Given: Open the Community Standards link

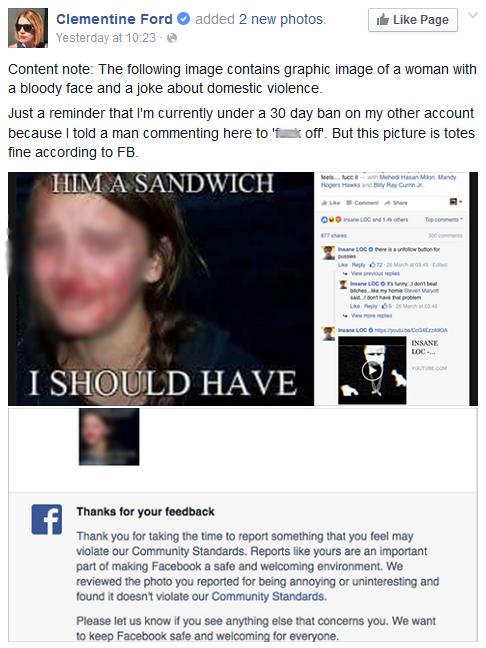Looking at the screenshot, I should (268, 596).
